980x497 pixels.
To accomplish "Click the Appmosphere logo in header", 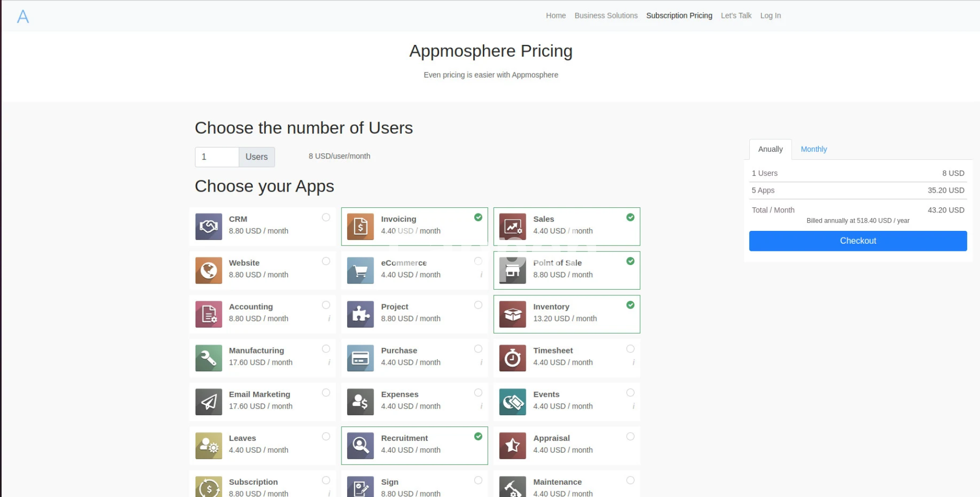I will click(23, 16).
